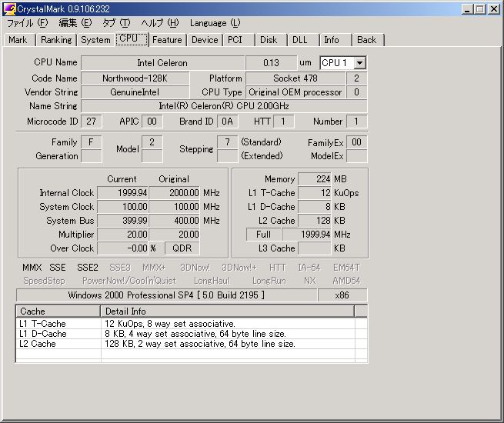Click the greyed EM64T feature label
Screen dimensions: 504x423
point(347,268)
